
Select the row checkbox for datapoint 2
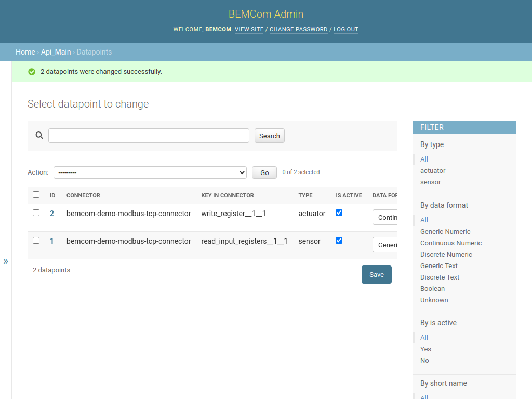(36, 213)
